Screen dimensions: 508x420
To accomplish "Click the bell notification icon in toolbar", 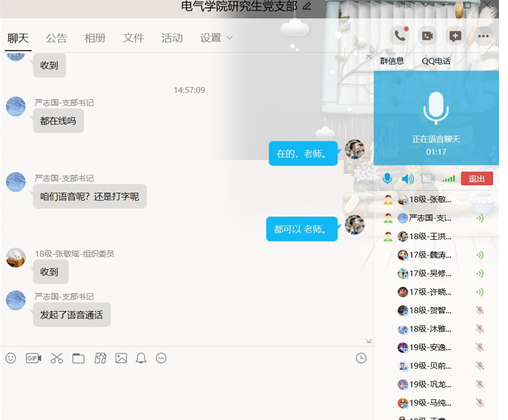I will click(141, 358).
